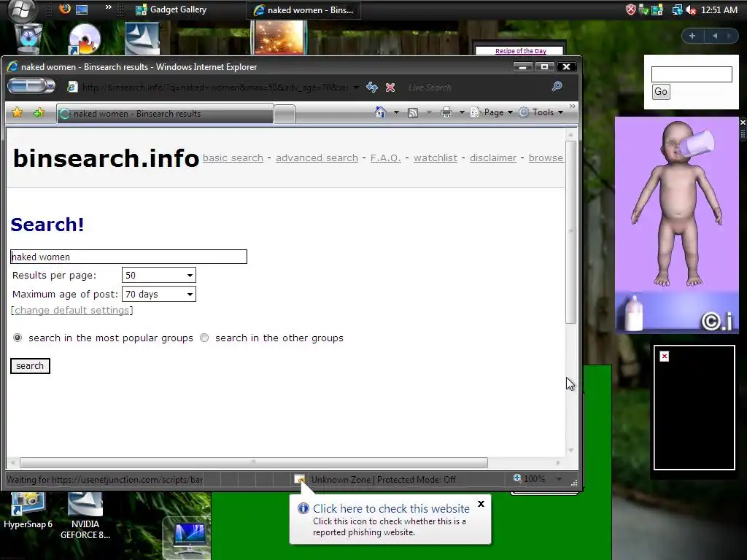The image size is (747, 560).
Task: Expand Print options dropdown arrow
Action: 461,112
